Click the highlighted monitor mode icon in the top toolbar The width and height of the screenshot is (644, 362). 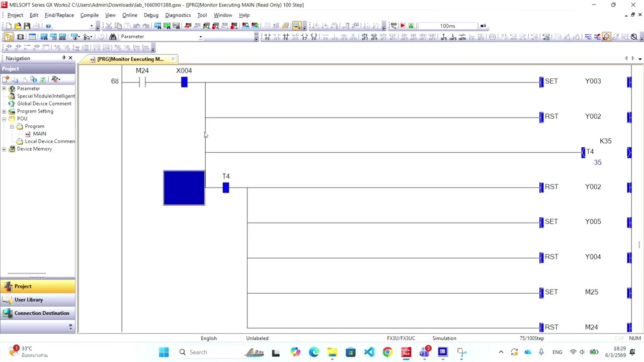tap(296, 26)
